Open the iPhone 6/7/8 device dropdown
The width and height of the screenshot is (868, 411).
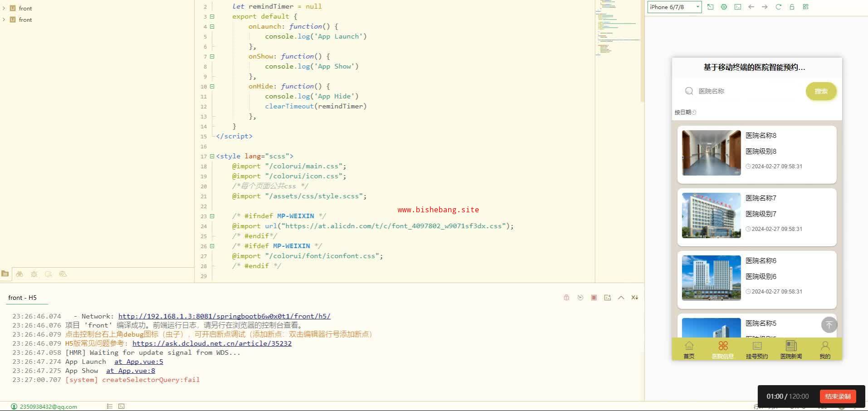pyautogui.click(x=674, y=7)
